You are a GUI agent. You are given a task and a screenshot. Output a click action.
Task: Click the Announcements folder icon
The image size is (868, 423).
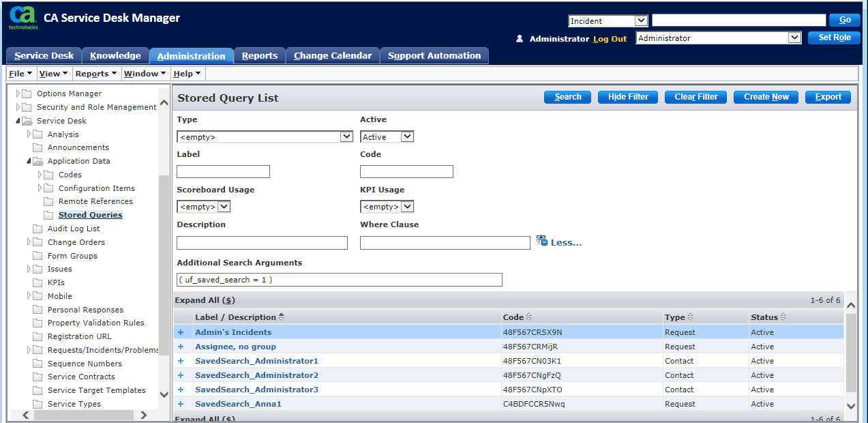pos(38,147)
